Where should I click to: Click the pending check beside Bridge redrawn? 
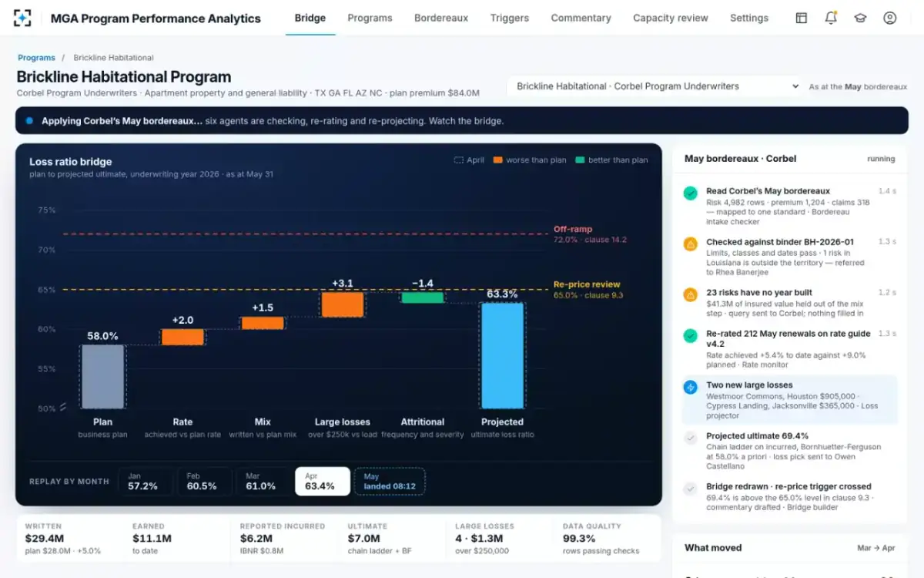[691, 489]
